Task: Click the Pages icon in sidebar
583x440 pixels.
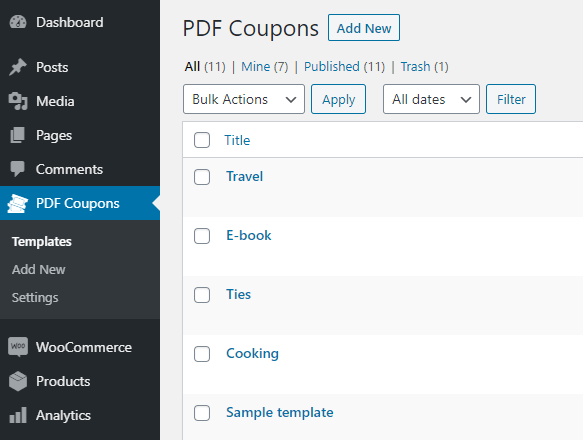Action: [x=17, y=135]
